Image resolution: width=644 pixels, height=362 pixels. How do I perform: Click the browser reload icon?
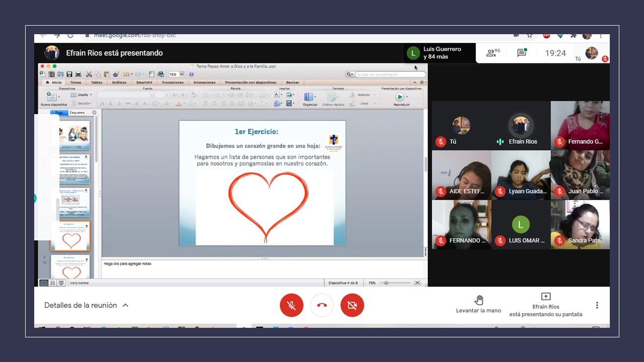70,36
